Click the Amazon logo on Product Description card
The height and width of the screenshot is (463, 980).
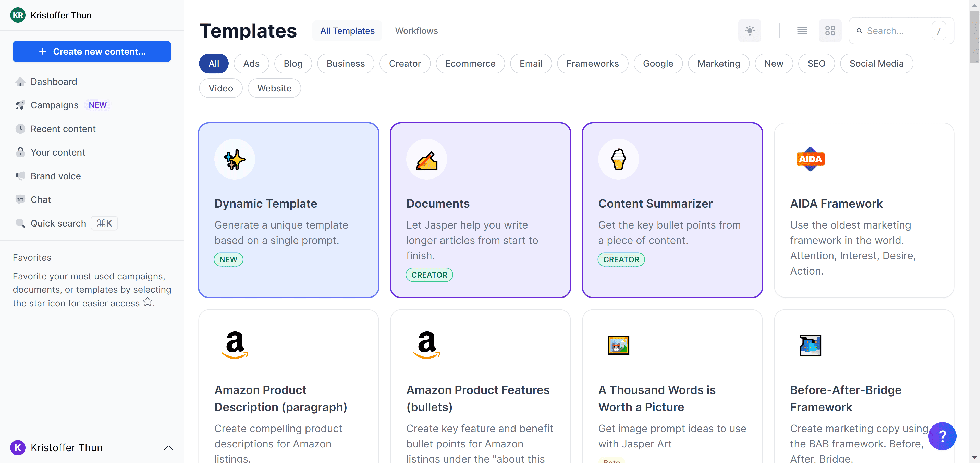point(235,345)
